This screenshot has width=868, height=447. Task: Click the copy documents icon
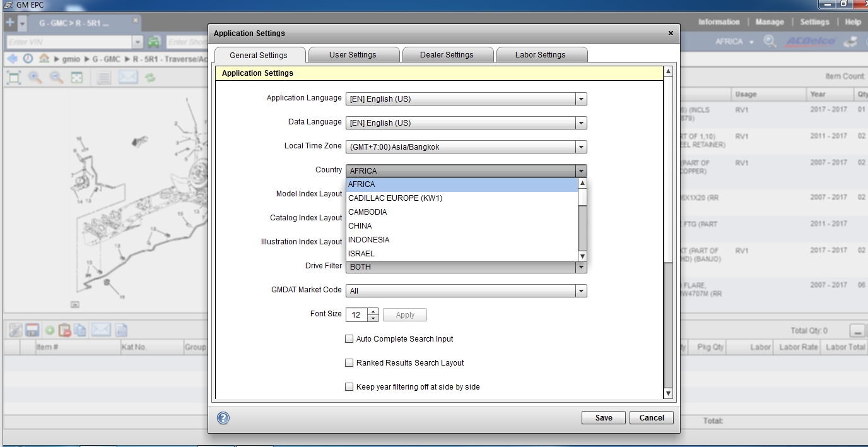pos(80,330)
